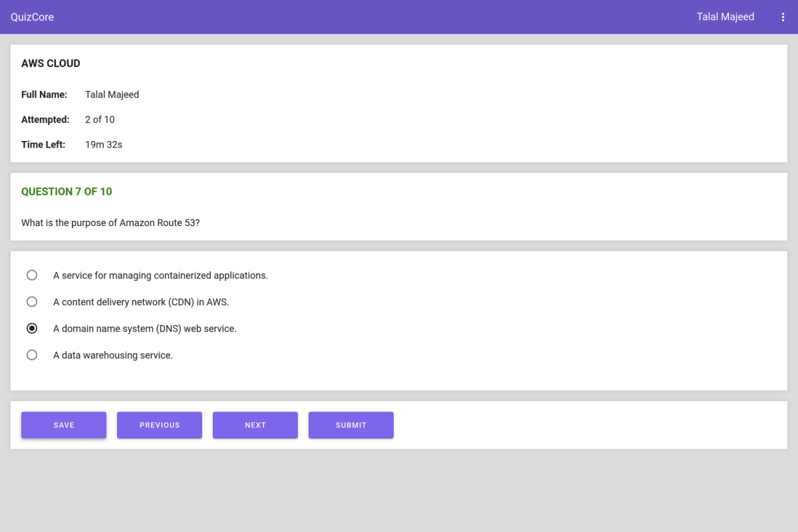The image size is (798, 532).
Task: Select the data warehousing service radio button
Action: click(32, 355)
